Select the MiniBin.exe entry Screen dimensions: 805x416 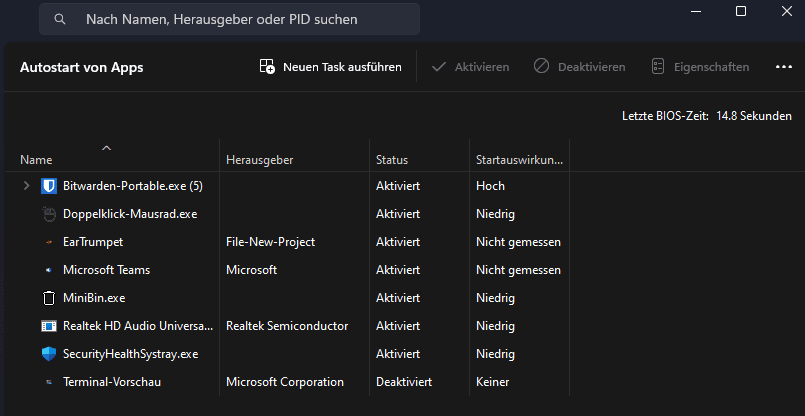point(94,298)
